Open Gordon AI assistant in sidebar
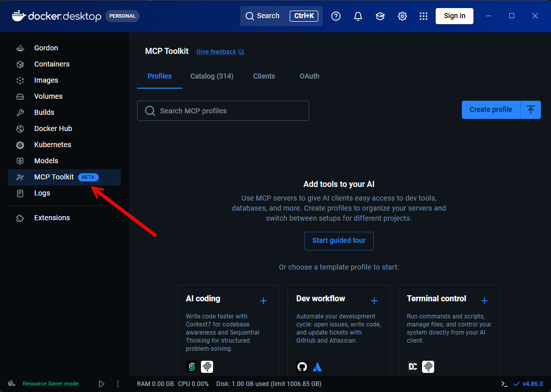The height and width of the screenshot is (392, 551). (x=64, y=48)
